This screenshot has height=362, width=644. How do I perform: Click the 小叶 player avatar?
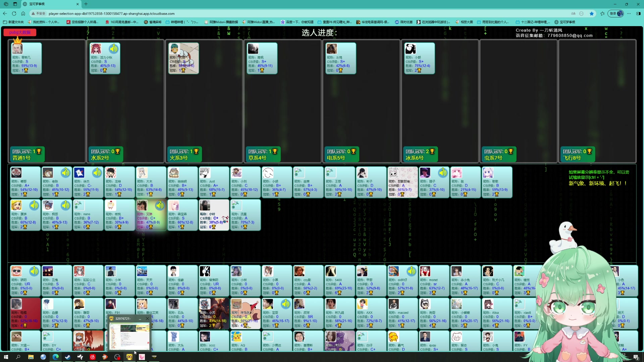coord(205,205)
